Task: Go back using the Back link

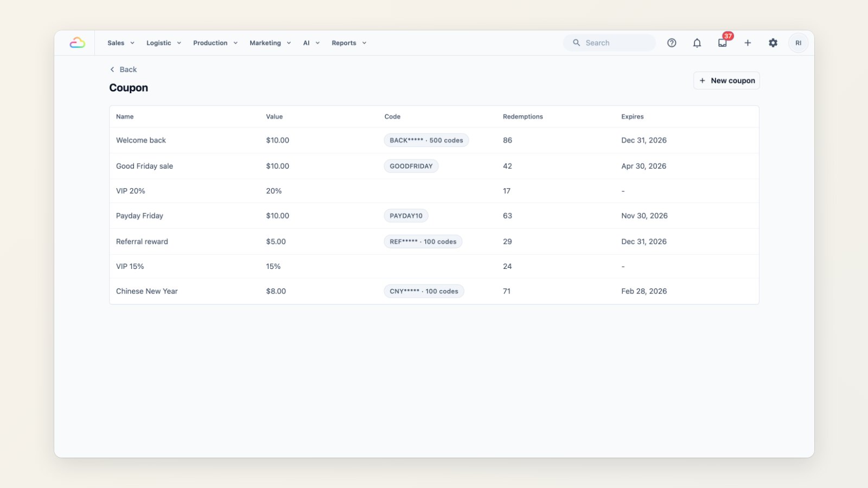Action: [123, 69]
